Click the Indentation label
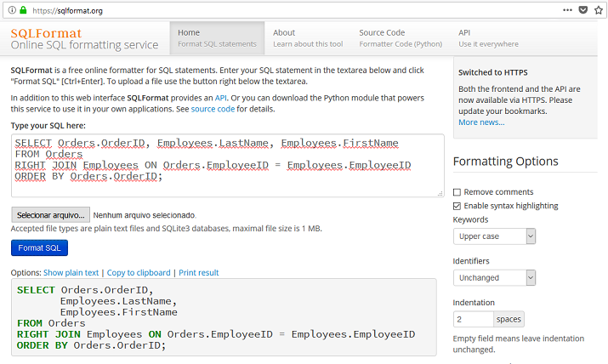608x364 pixels. click(474, 303)
